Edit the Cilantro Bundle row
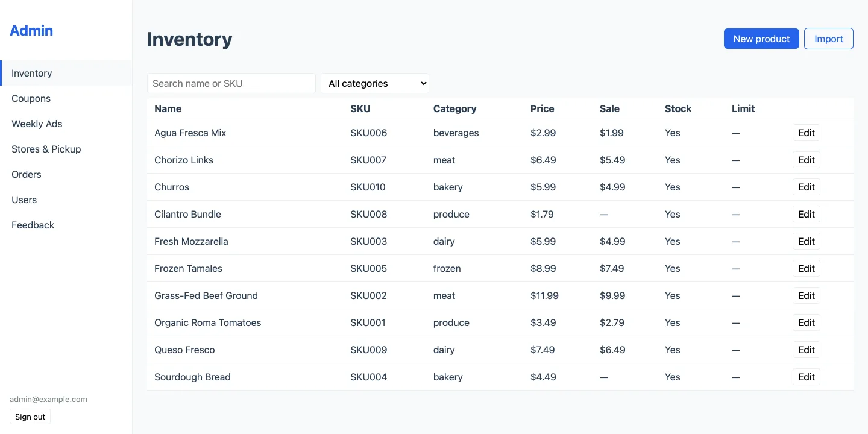Viewport: 868px width, 434px height. (807, 214)
